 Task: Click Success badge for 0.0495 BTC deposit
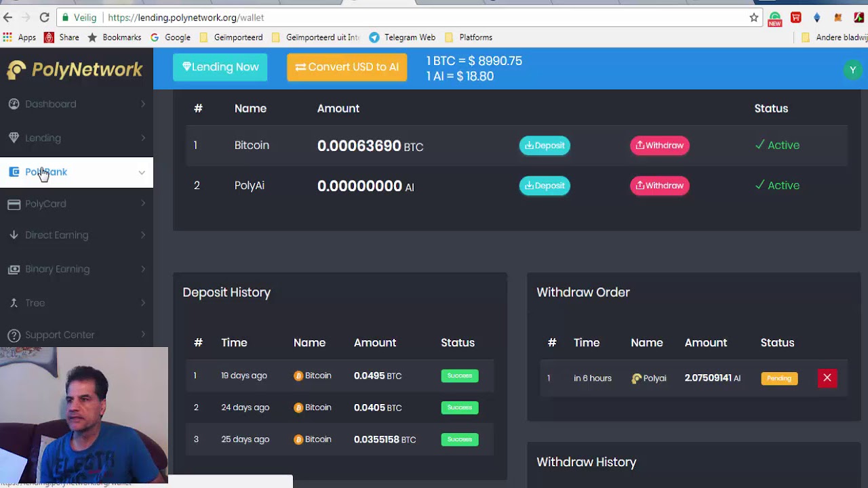point(460,375)
